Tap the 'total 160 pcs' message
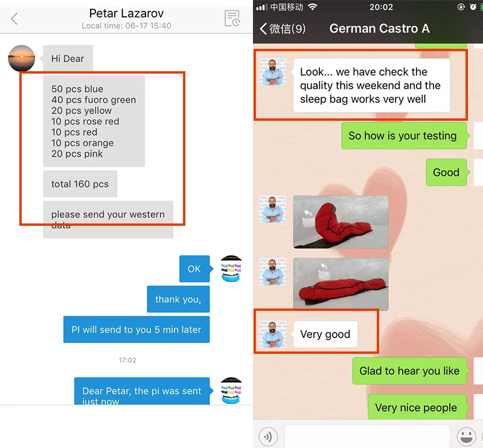483x448 pixels. coord(80,184)
